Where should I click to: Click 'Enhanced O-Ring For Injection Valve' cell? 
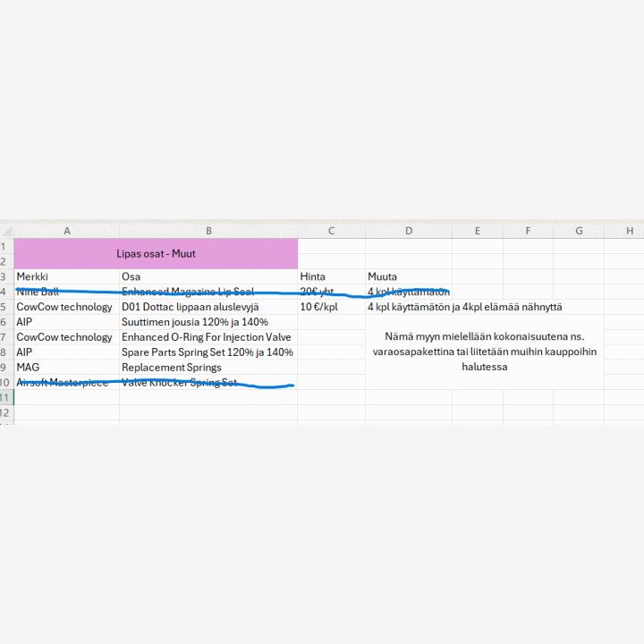pos(208,337)
